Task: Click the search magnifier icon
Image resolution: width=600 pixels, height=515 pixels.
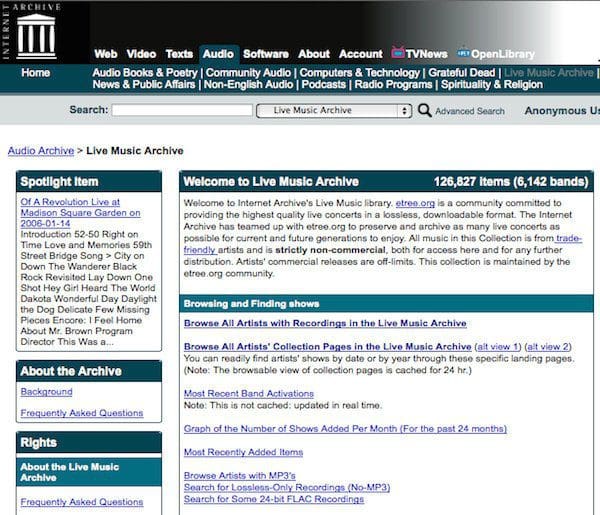Action: [x=424, y=111]
